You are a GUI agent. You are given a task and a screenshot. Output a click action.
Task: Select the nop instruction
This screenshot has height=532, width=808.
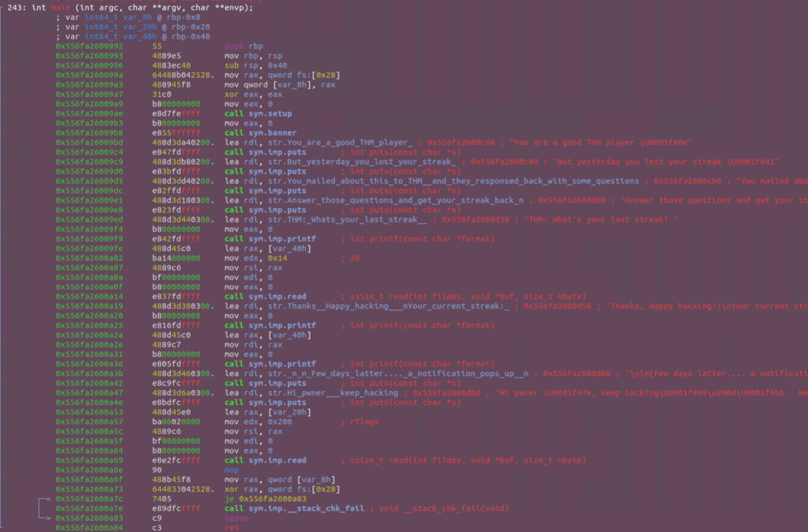point(231,470)
